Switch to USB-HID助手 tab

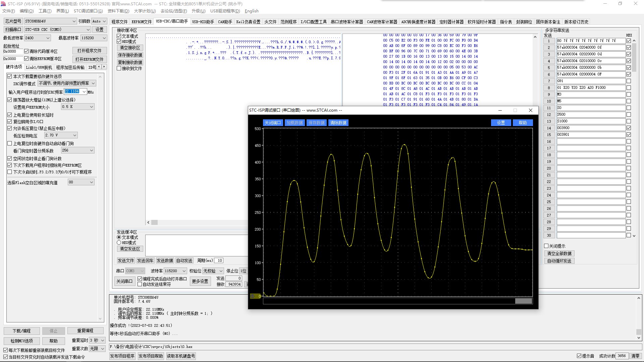(x=203, y=22)
